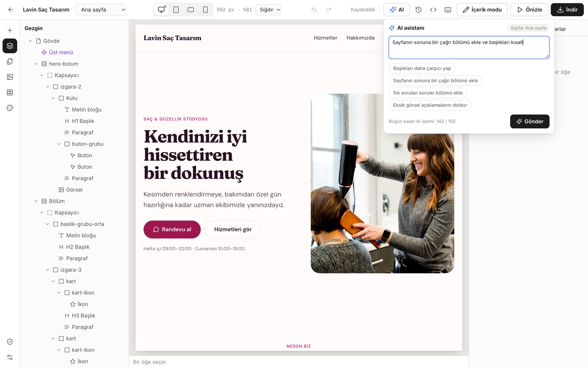Image resolution: width=588 pixels, height=368 pixels.
Task: Collapse the izgara-3 tree node
Action: (x=47, y=270)
